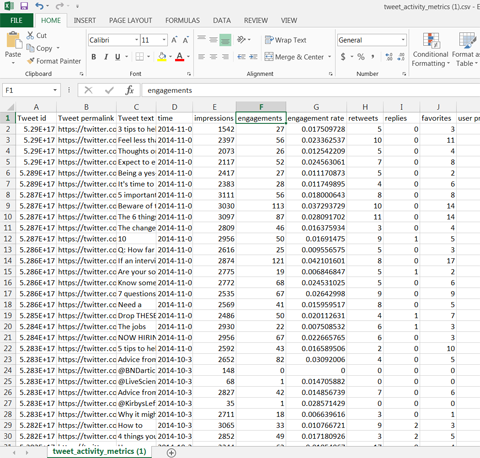Select the impressions header cell

[x=214, y=118]
